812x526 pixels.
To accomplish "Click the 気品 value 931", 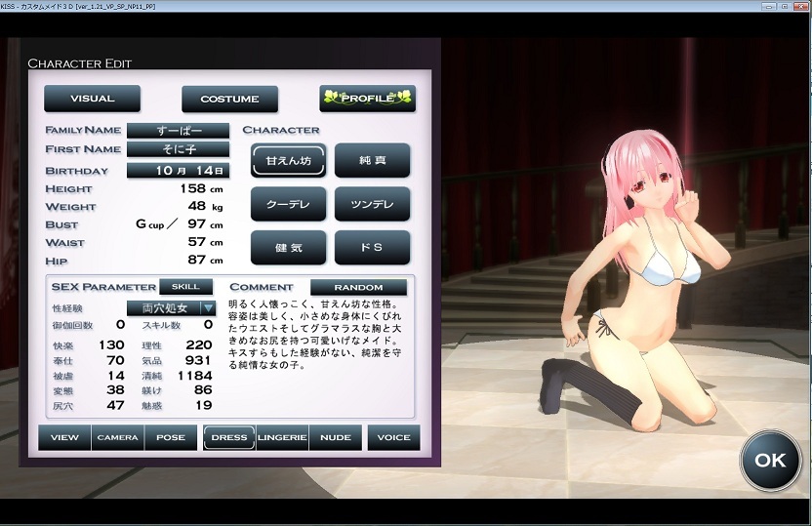I will coord(198,360).
